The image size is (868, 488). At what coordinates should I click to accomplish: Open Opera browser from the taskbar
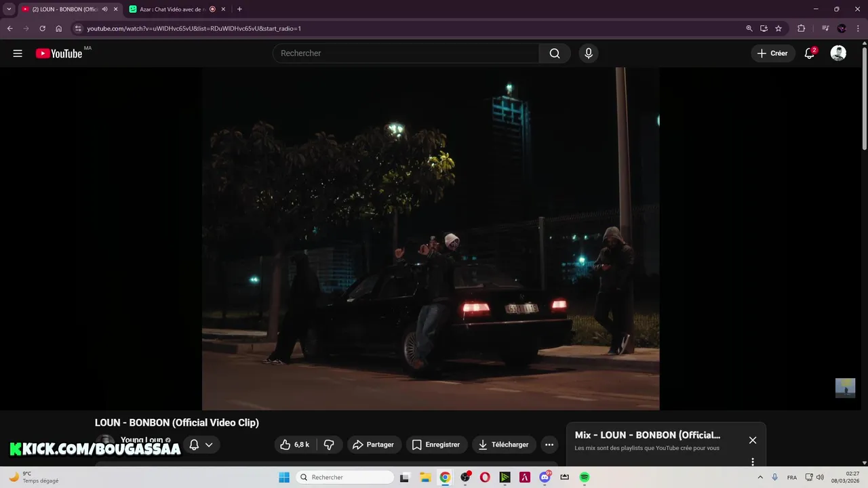(x=485, y=477)
